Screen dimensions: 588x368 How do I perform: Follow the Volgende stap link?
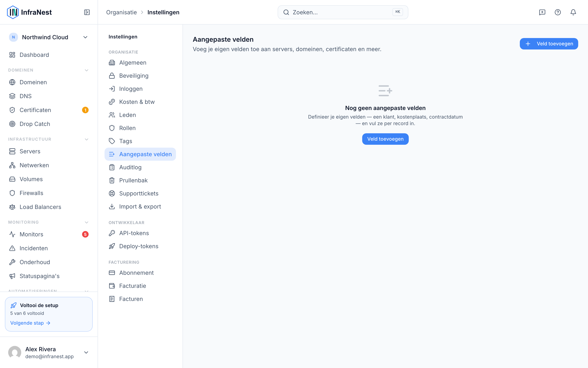[x=30, y=323]
